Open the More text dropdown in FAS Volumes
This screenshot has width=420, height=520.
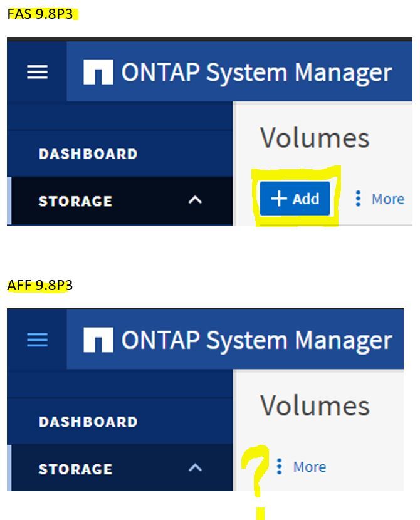pos(387,199)
